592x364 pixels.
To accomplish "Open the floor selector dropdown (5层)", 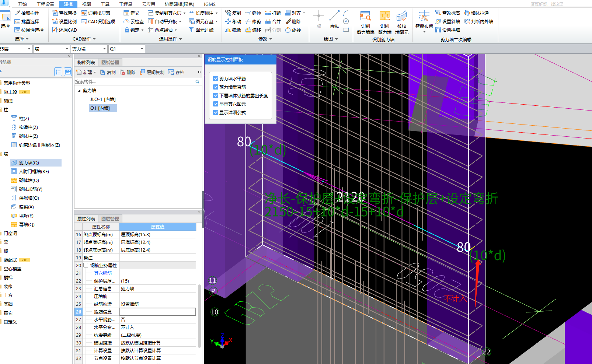I will pos(29,49).
